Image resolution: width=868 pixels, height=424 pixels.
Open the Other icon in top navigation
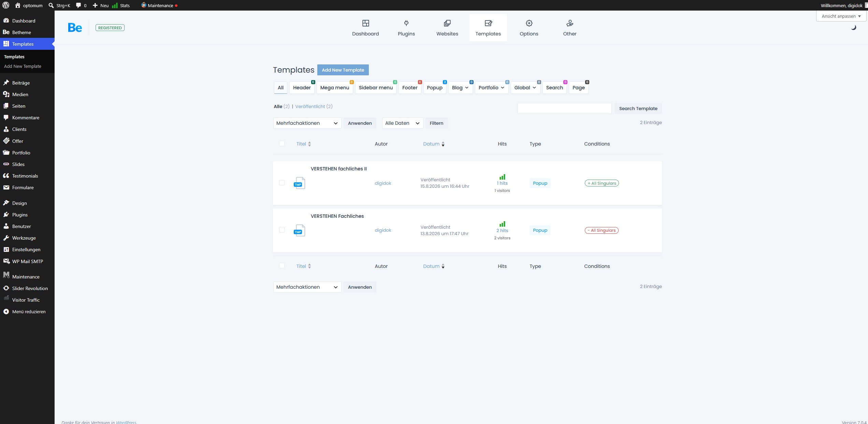tap(570, 23)
